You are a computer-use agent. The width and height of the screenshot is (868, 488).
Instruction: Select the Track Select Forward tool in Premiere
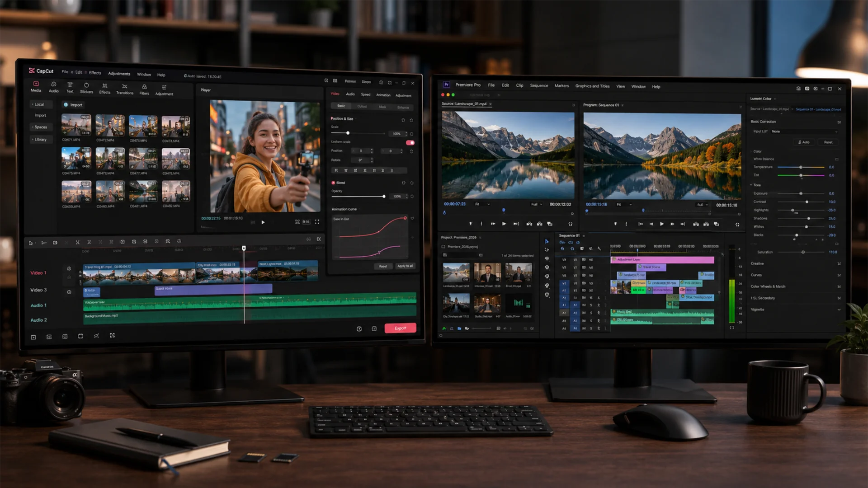(x=547, y=250)
